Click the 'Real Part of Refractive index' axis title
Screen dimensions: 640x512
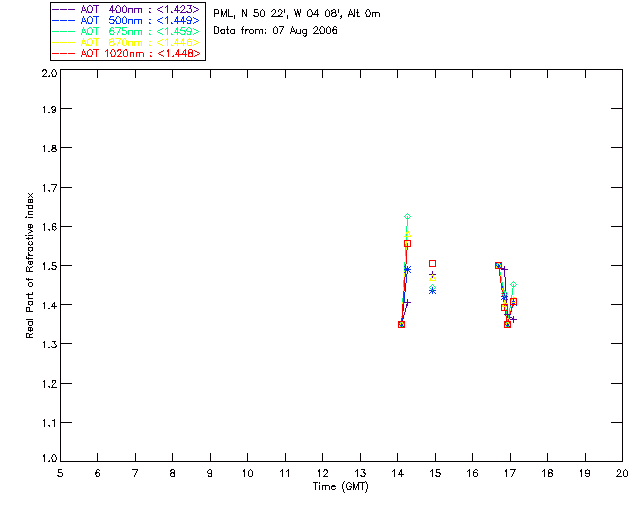coord(30,265)
